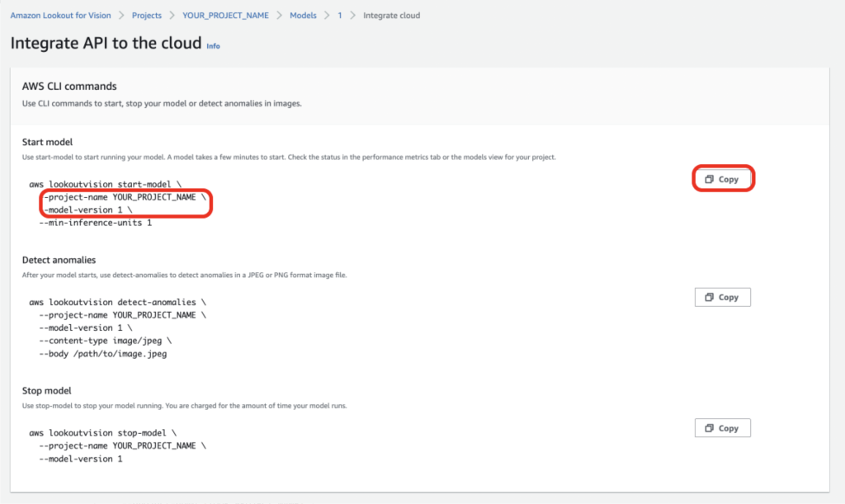845x504 pixels.
Task: Click 'aws lookoutvision start-model' command line
Action: click(x=105, y=184)
